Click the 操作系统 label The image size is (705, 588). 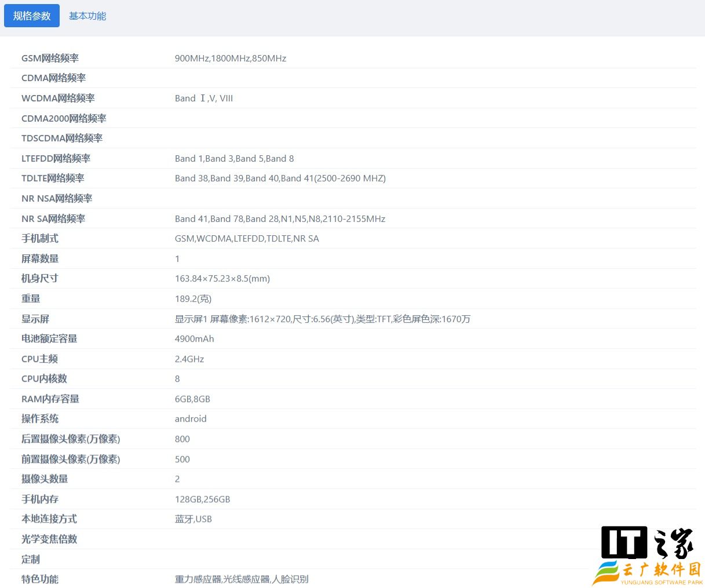tap(40, 418)
